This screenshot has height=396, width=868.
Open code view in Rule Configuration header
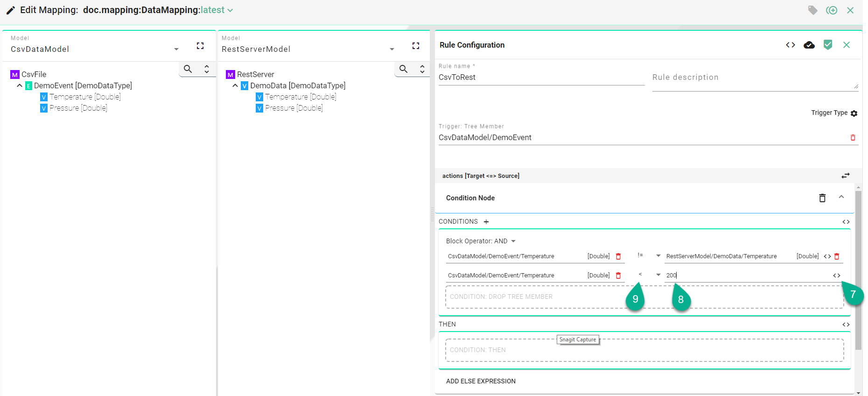pos(790,45)
